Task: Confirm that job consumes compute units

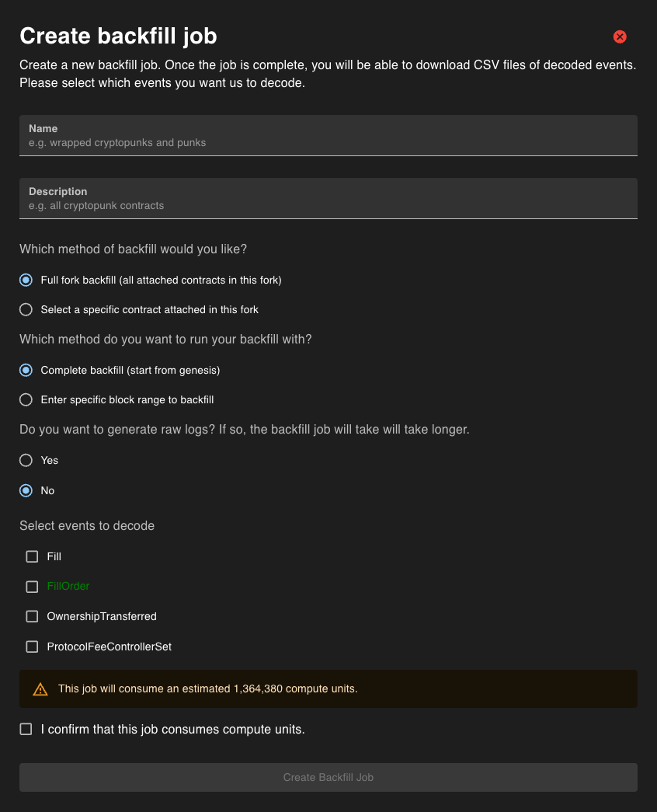Action: tap(26, 729)
